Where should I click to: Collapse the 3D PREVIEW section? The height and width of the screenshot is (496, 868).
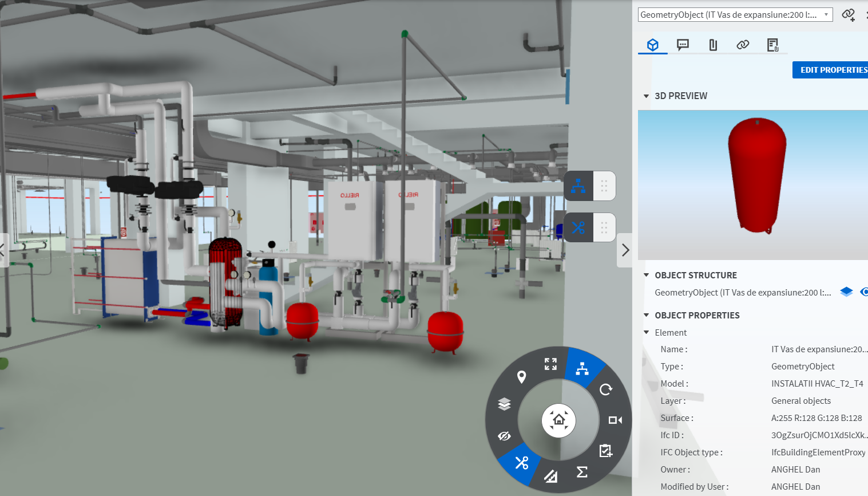click(646, 96)
